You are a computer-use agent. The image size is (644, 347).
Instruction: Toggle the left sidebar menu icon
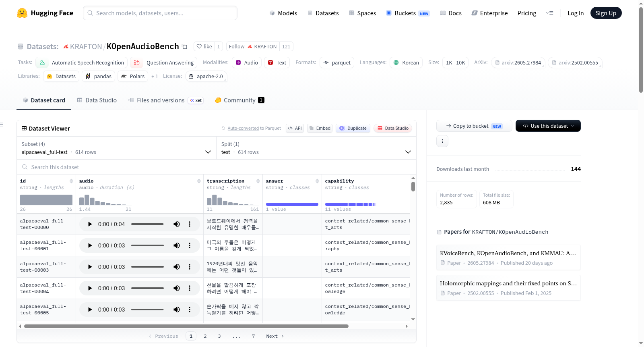pyautogui.click(x=2, y=125)
